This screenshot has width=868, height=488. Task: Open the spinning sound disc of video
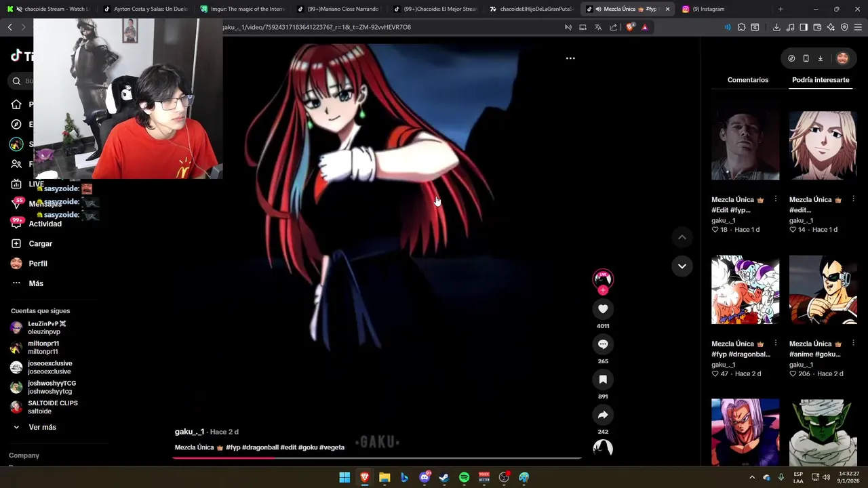[603, 448]
